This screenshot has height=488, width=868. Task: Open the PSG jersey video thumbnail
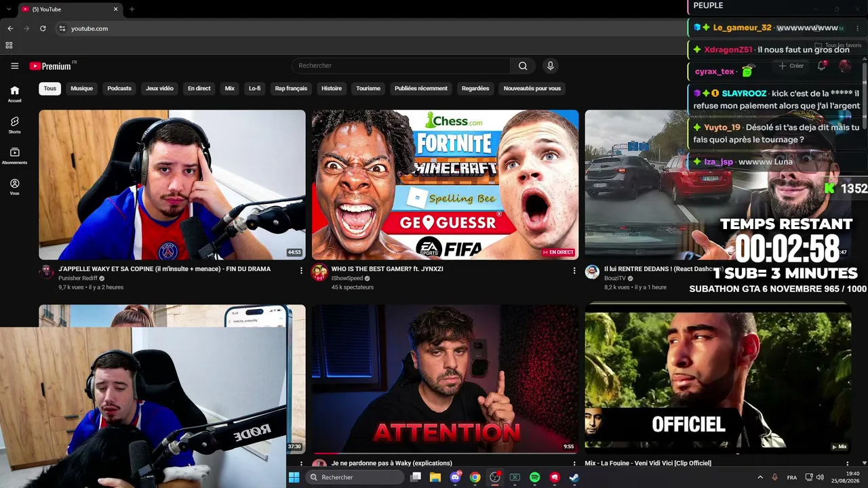(172, 184)
